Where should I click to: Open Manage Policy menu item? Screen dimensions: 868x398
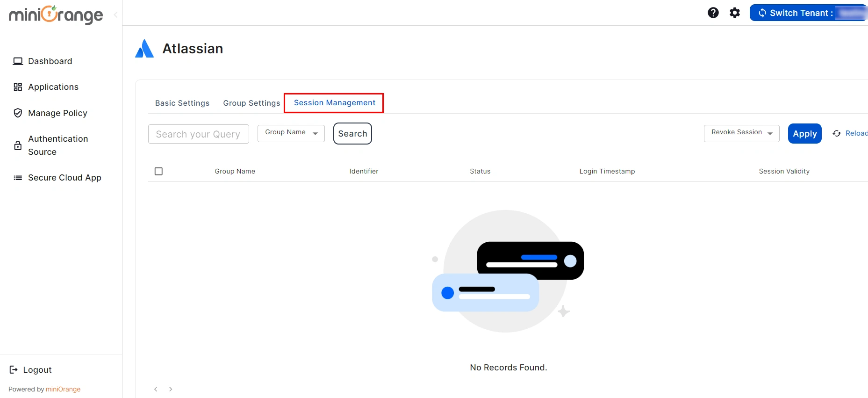point(57,113)
